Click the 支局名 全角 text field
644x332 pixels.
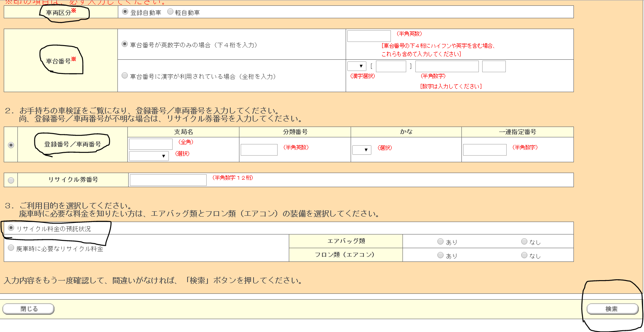[151, 144]
